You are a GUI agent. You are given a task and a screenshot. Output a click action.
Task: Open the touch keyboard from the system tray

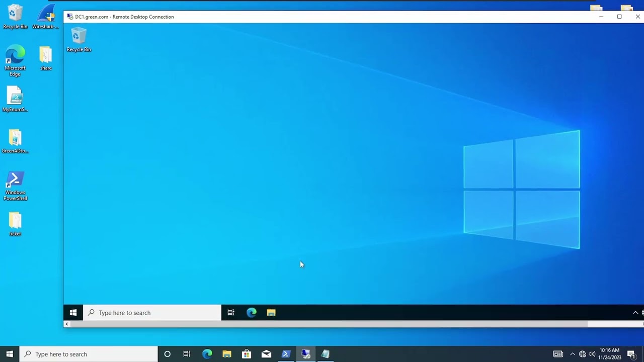(558, 354)
